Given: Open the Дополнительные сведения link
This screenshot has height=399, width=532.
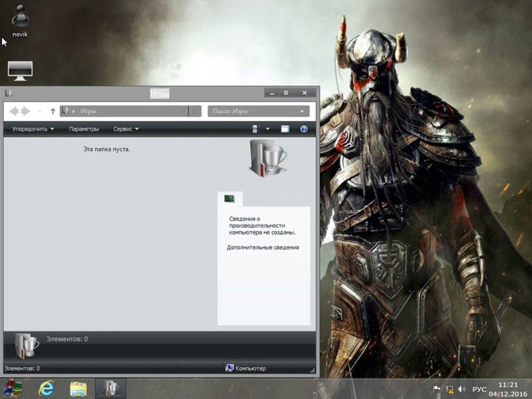Looking at the screenshot, I should [263, 247].
